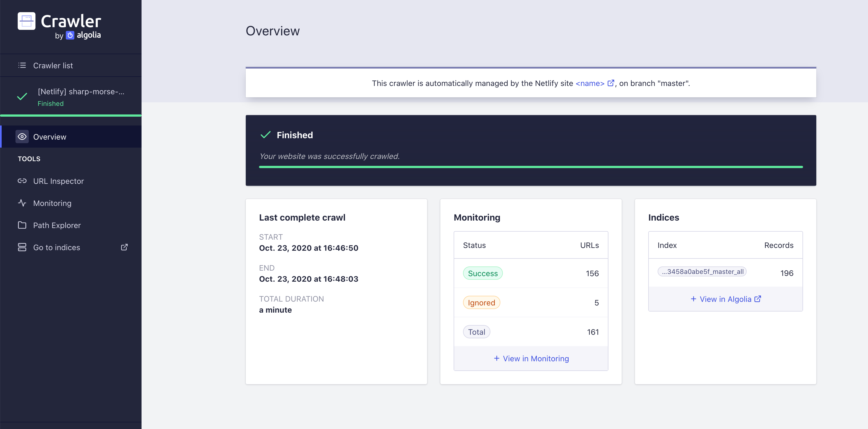Click the Last complete crawl heading
The image size is (868, 429).
[302, 217]
